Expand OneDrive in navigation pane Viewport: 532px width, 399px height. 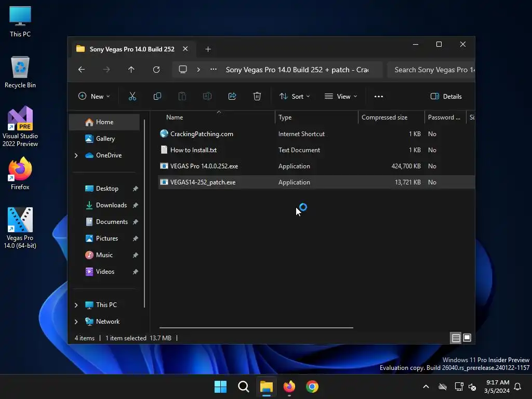pyautogui.click(x=76, y=155)
